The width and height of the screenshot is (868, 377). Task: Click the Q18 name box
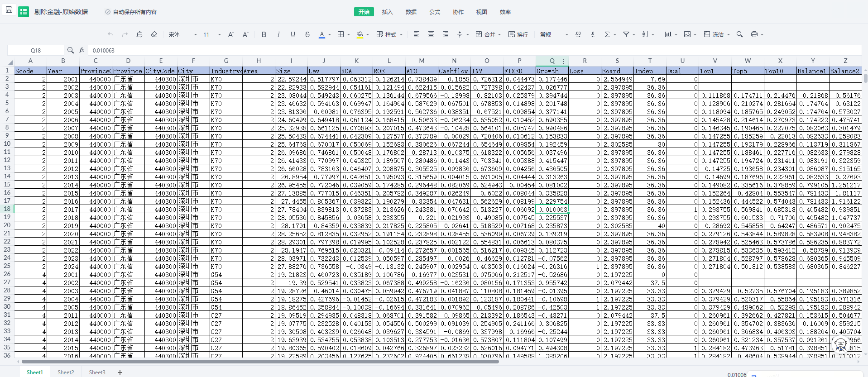(x=36, y=50)
